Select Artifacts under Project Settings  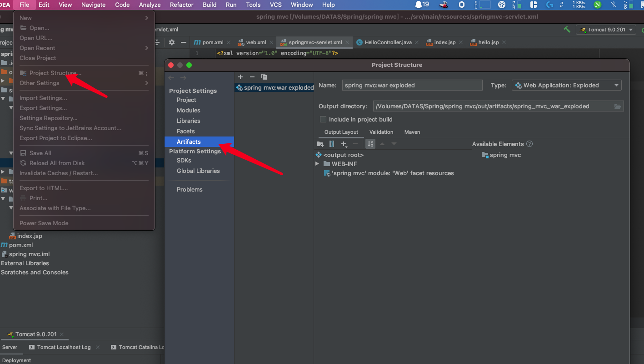tap(199, 142)
